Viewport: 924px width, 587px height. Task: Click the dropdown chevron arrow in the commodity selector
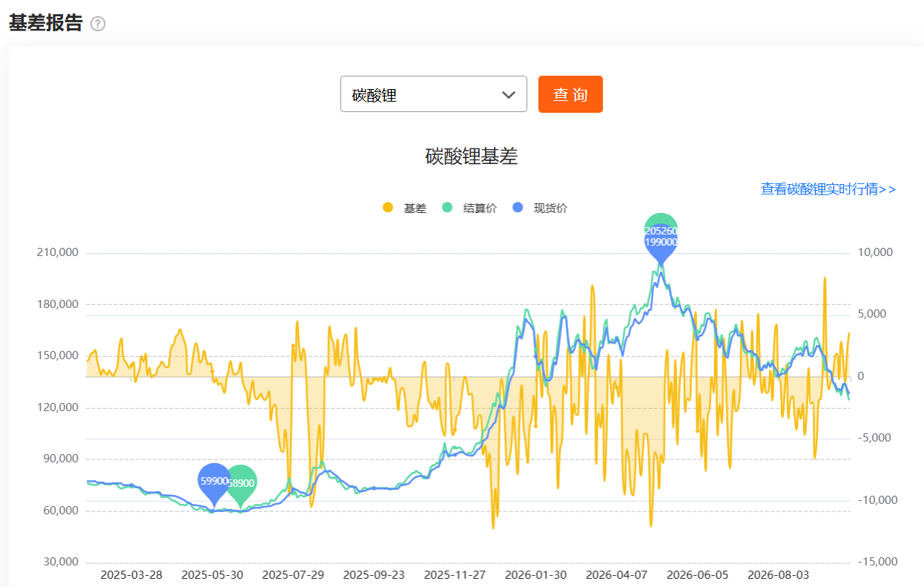(509, 95)
